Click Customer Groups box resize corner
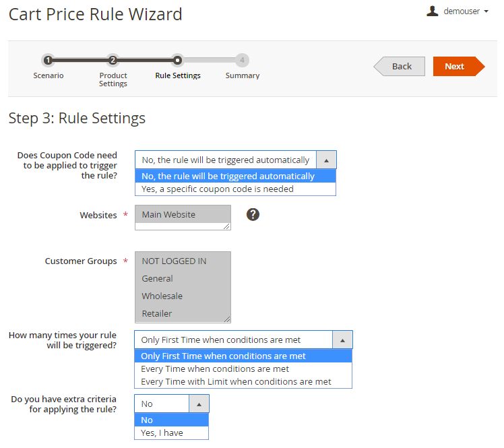This screenshot has width=504, height=448. point(227,319)
